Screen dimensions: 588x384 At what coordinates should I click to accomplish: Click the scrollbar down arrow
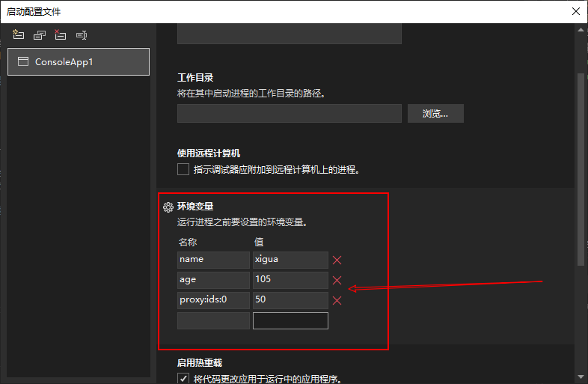(581, 377)
